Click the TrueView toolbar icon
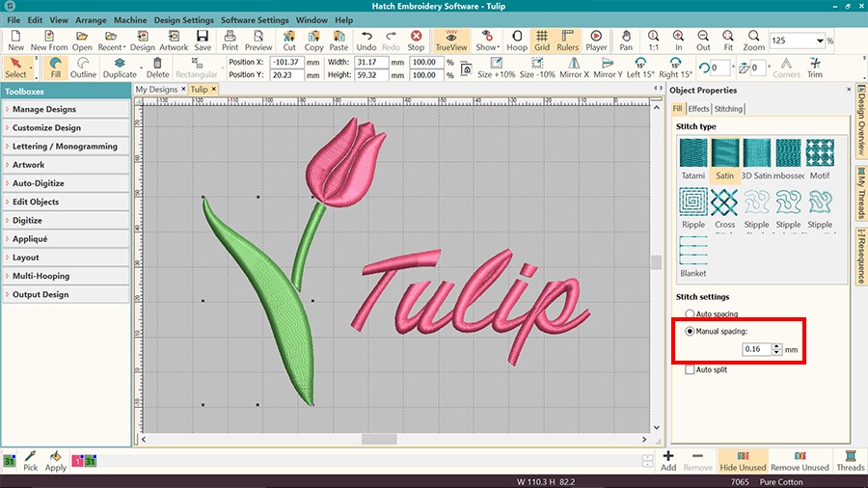Image resolution: width=868 pixels, height=488 pixels. (x=449, y=40)
